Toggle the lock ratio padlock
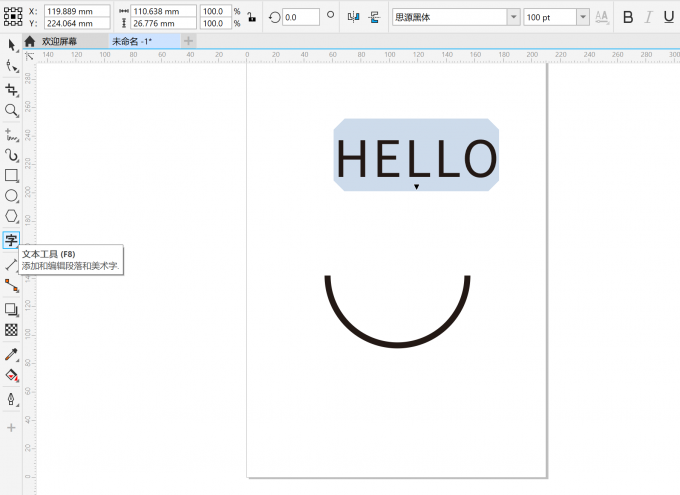This screenshot has width=680, height=495. [x=252, y=17]
